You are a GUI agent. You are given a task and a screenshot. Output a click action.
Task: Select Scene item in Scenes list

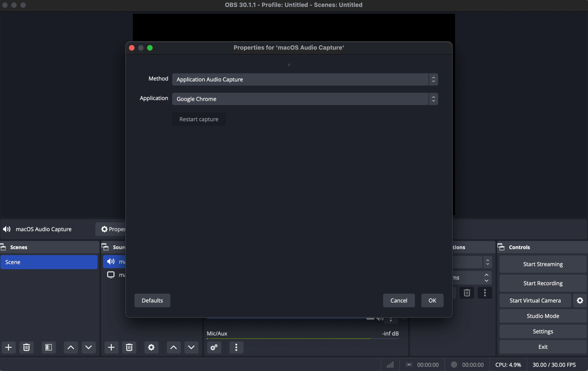coord(49,262)
